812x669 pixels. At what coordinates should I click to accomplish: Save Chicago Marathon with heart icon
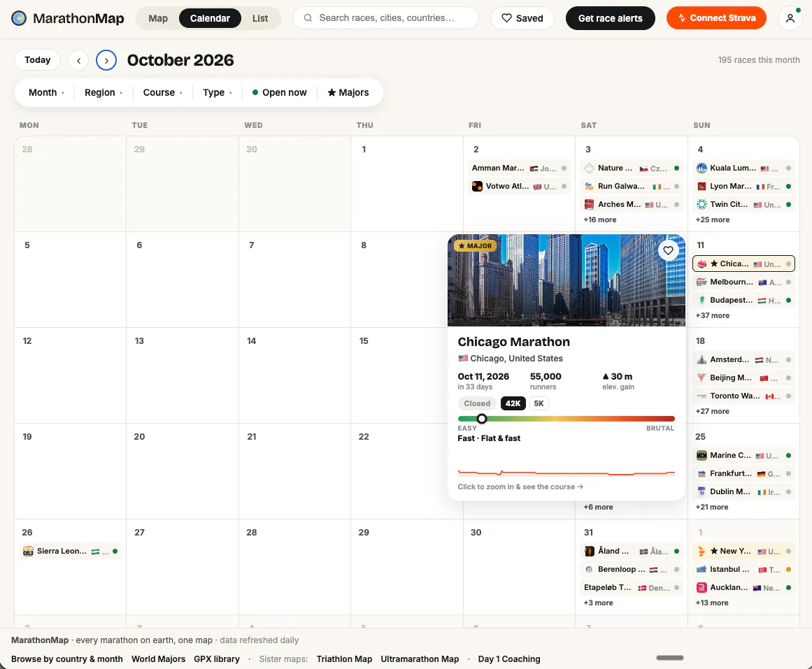(x=668, y=251)
